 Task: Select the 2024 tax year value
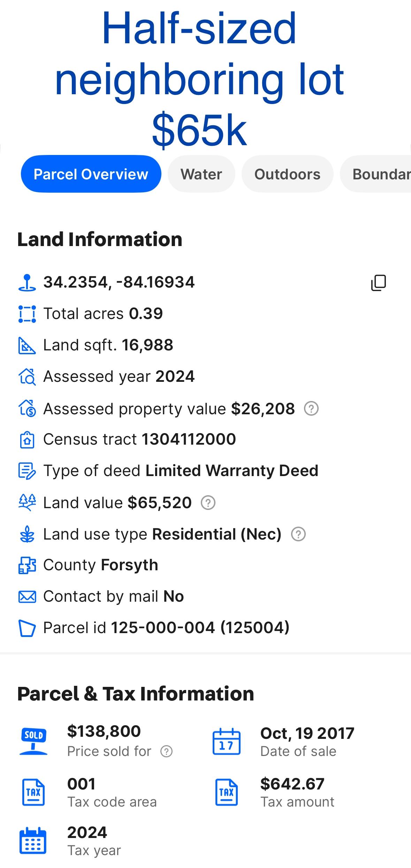87,832
